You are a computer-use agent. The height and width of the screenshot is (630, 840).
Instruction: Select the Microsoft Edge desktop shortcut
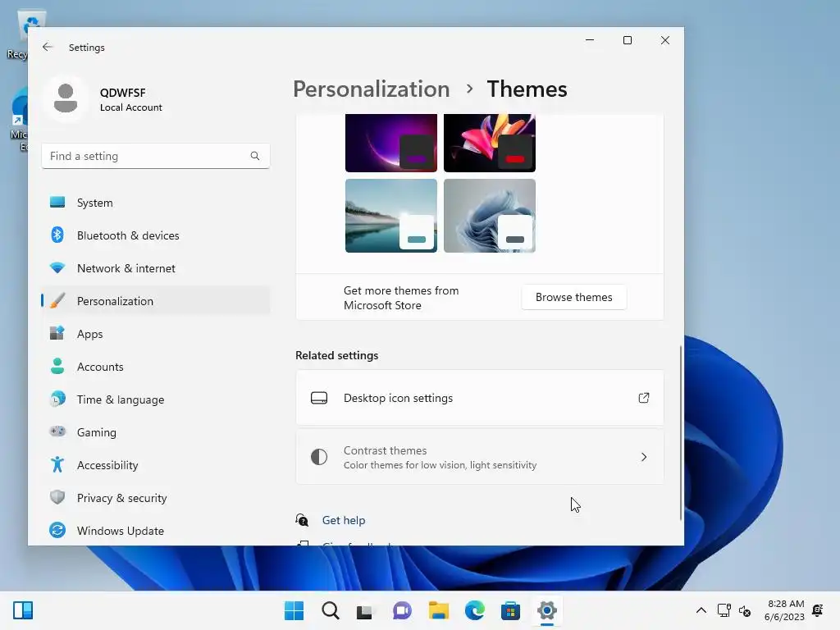tap(19, 121)
